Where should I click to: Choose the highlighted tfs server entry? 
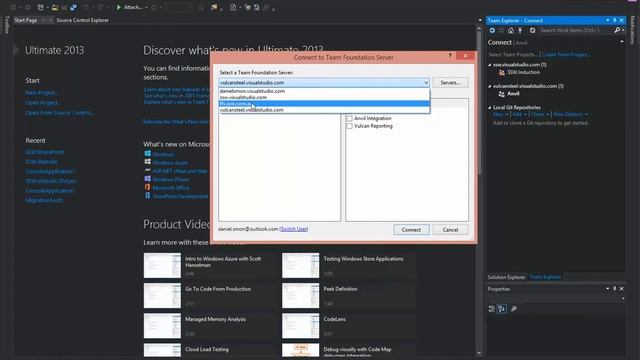tap(324, 104)
